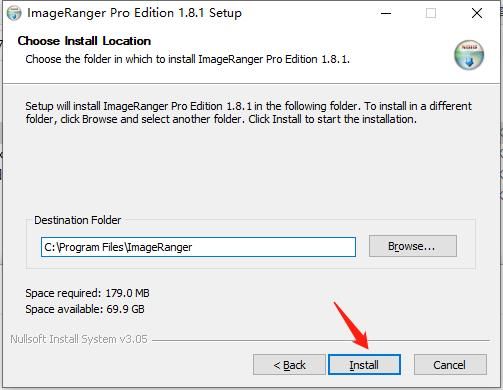
Task: Click the "Choose Install Location" heading
Action: (84, 41)
